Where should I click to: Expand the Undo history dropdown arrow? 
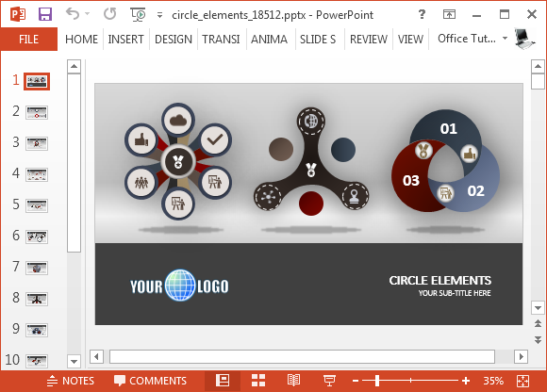(x=87, y=14)
